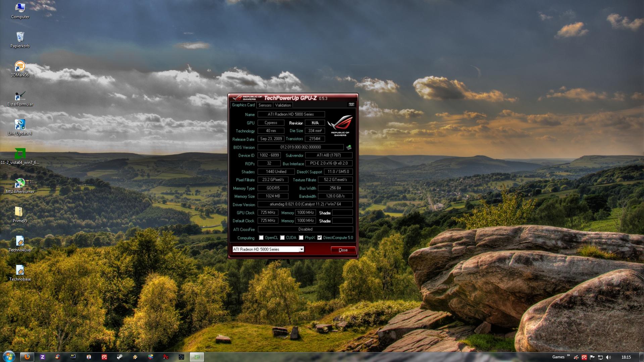Click the GPU value Cypress
This screenshot has width=644, height=362.
click(x=271, y=123)
